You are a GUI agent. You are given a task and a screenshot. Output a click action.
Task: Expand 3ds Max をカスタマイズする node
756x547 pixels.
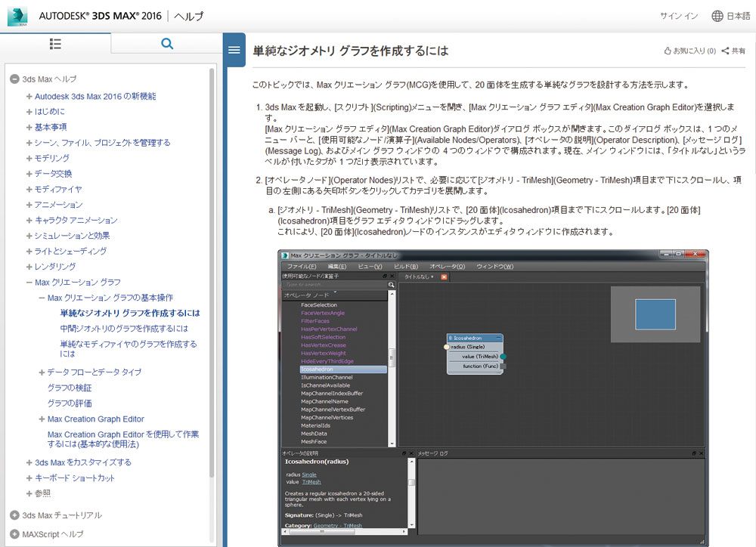pos(29,462)
